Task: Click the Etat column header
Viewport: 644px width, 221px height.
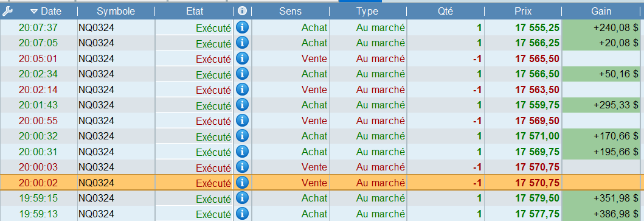Action: (194, 12)
